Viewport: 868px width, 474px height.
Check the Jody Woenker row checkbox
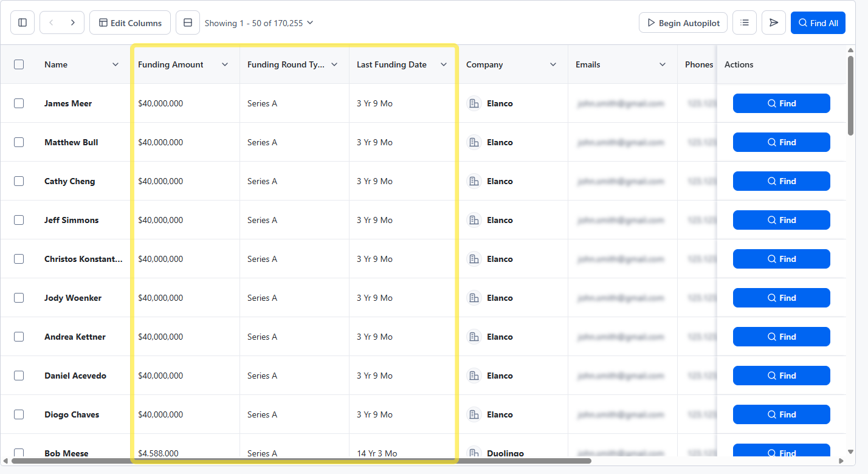pyautogui.click(x=19, y=298)
